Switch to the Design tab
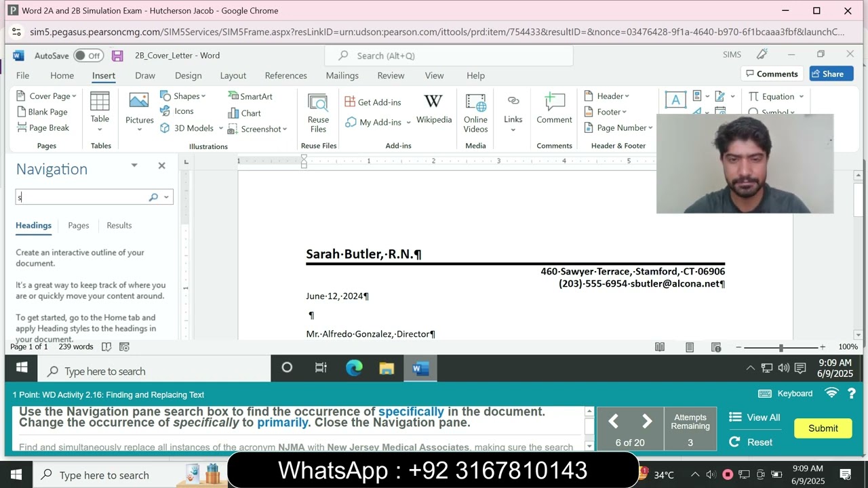This screenshot has width=868, height=488. click(x=188, y=75)
